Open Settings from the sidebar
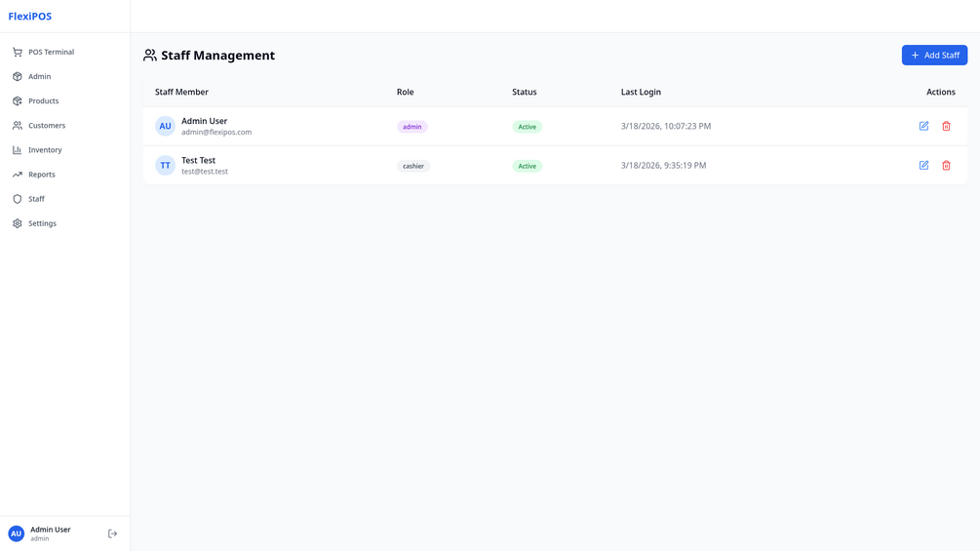 coord(42,223)
